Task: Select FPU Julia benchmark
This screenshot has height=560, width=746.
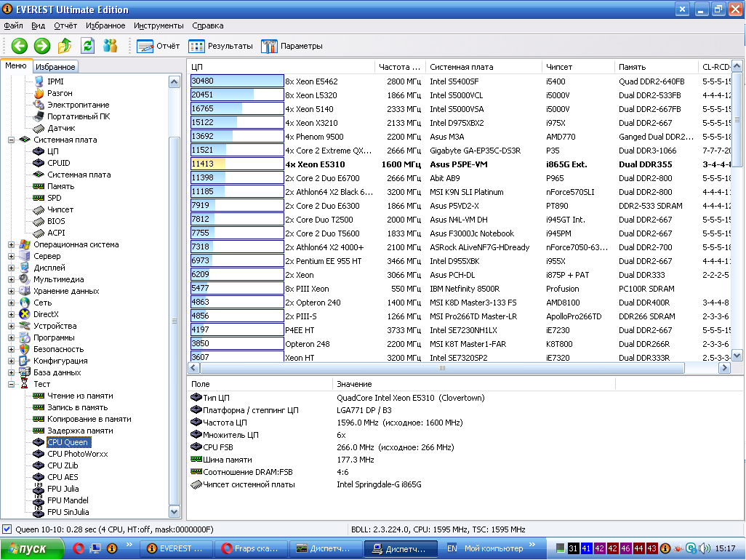Action: coord(63,489)
